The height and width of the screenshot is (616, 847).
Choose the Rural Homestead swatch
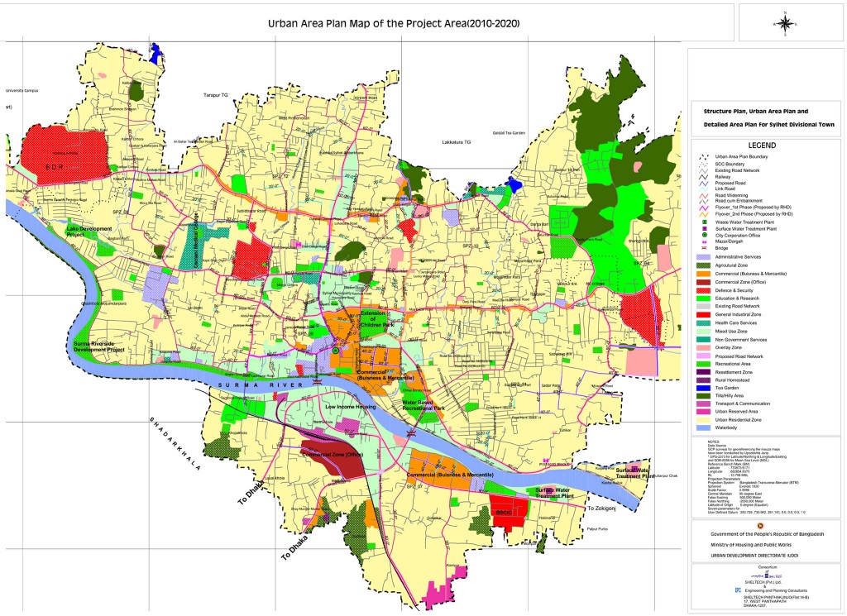[x=704, y=380]
